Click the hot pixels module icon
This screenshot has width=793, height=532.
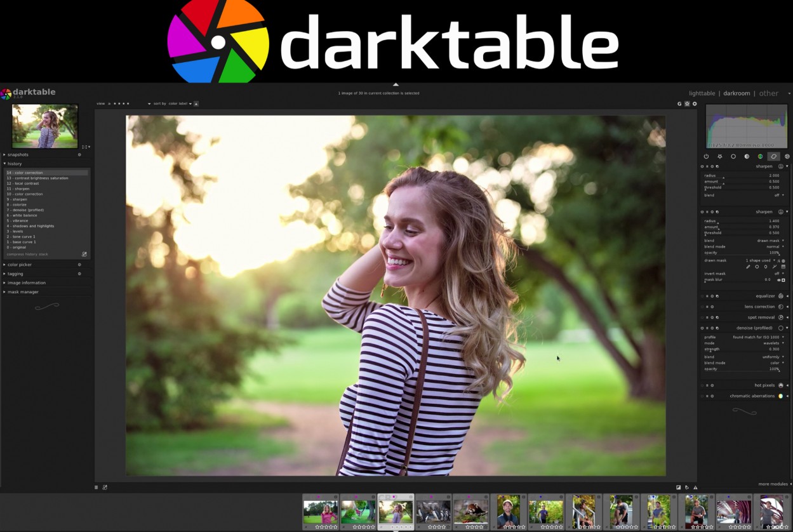(x=780, y=385)
